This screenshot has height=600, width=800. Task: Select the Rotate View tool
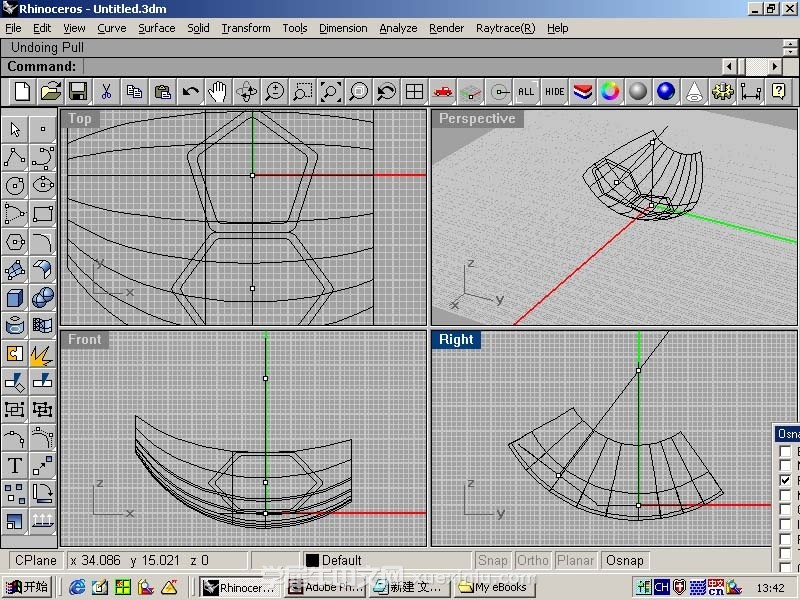coord(246,92)
